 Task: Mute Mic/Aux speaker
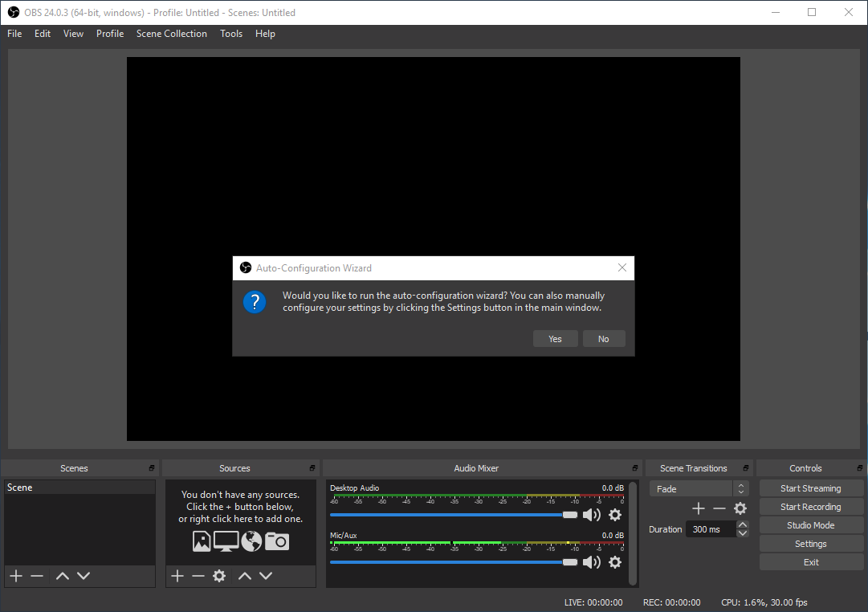tap(592, 562)
